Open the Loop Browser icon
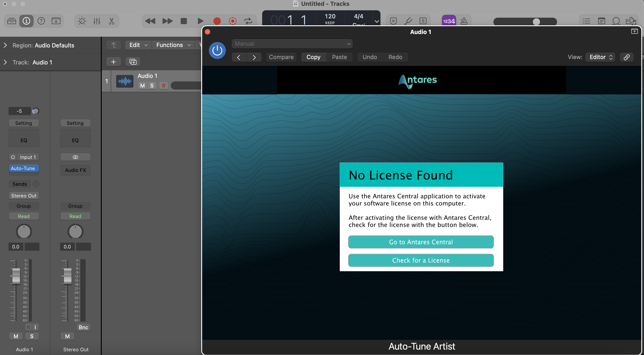The width and height of the screenshot is (644, 355). pyautogui.click(x=616, y=21)
